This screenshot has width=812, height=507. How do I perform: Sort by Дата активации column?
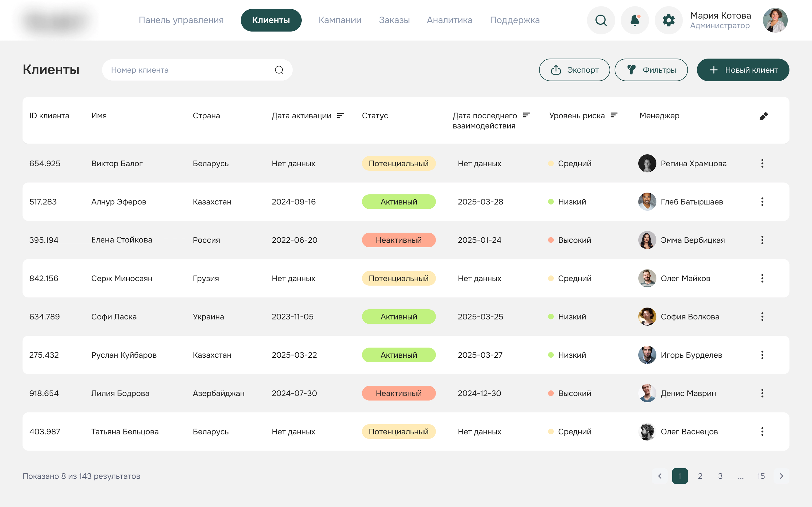pyautogui.click(x=340, y=115)
